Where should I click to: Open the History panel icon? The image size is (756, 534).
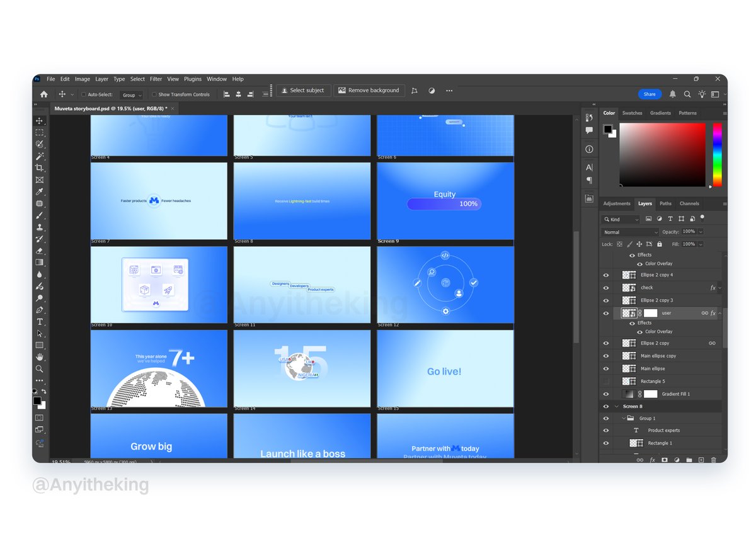click(589, 117)
